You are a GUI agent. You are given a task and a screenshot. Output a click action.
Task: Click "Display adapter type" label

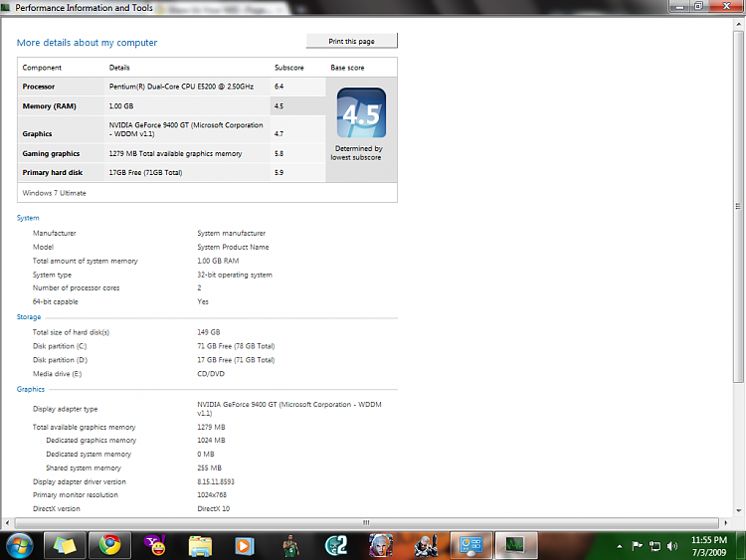click(x=66, y=409)
